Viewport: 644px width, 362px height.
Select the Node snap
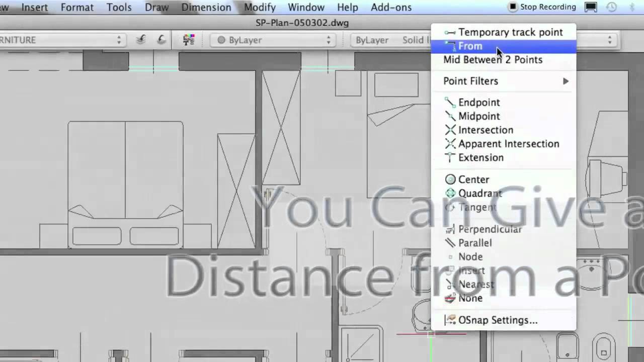click(504, 257)
